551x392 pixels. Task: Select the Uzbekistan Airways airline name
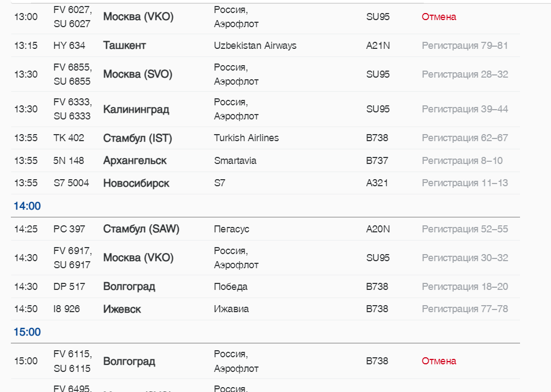tap(255, 46)
